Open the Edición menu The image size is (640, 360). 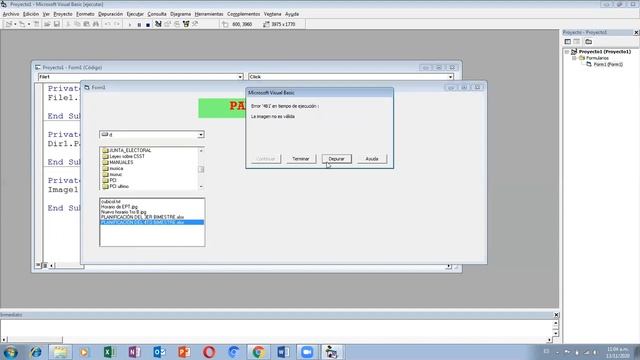[x=31, y=14]
